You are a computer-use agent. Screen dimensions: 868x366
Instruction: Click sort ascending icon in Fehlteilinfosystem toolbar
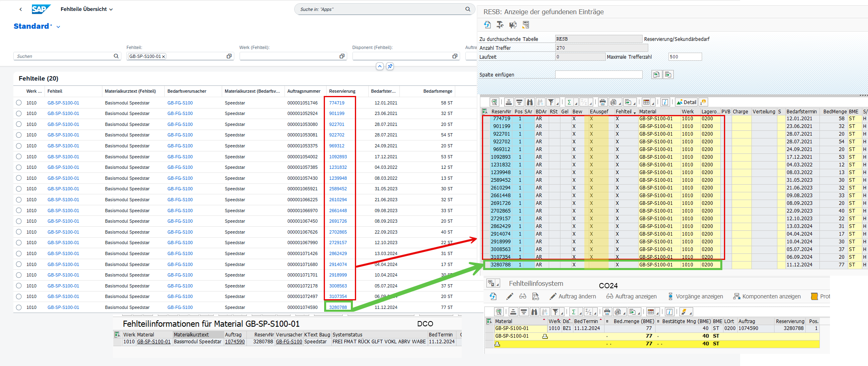[513, 312]
